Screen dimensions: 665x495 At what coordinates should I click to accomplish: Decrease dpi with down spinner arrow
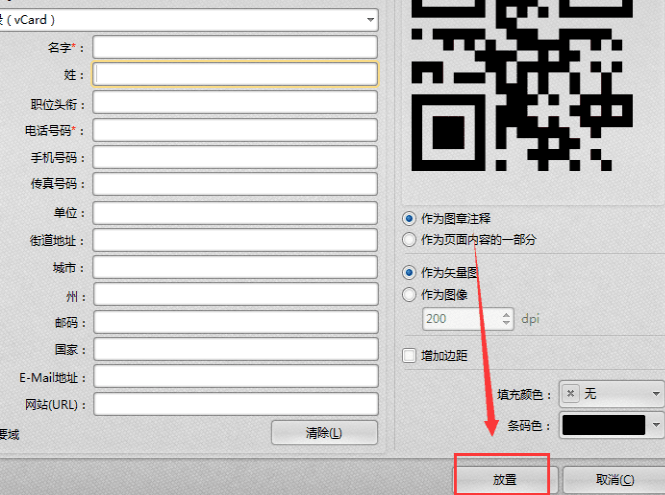click(x=506, y=323)
